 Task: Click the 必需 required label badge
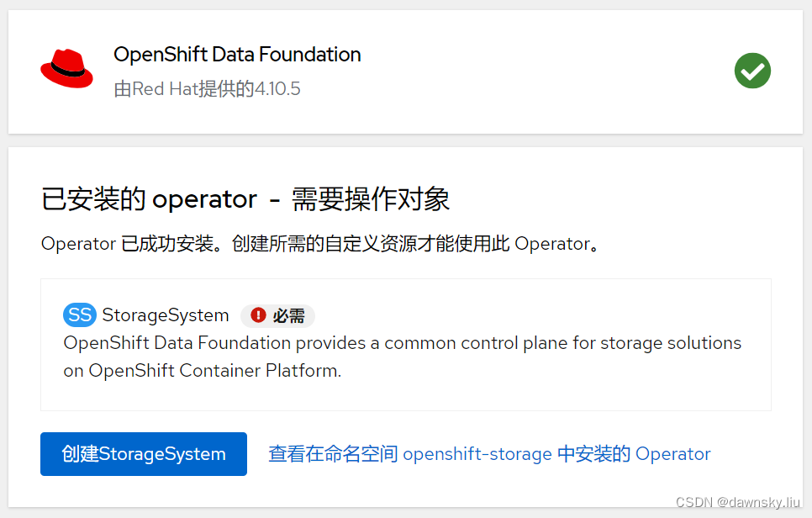[x=277, y=315]
